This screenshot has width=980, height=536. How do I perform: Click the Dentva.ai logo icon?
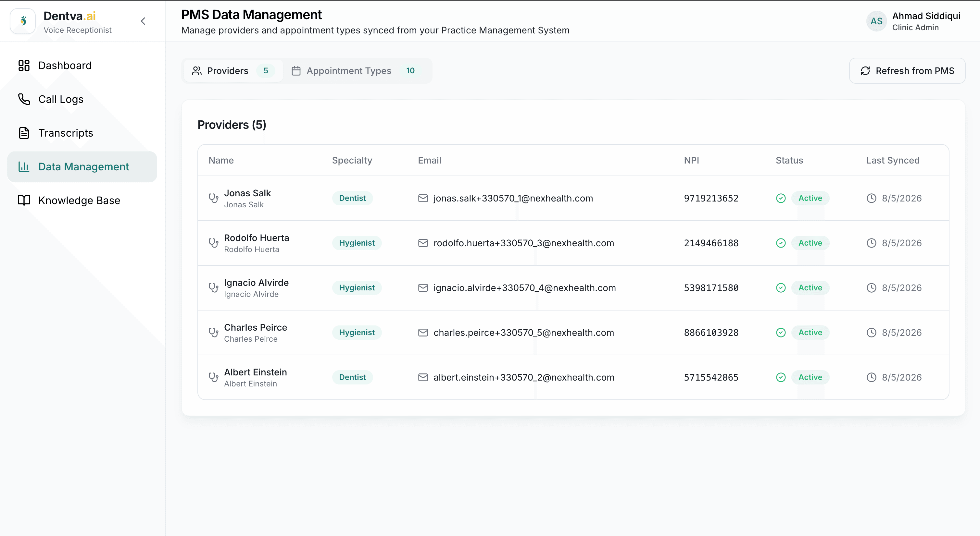pos(23,21)
